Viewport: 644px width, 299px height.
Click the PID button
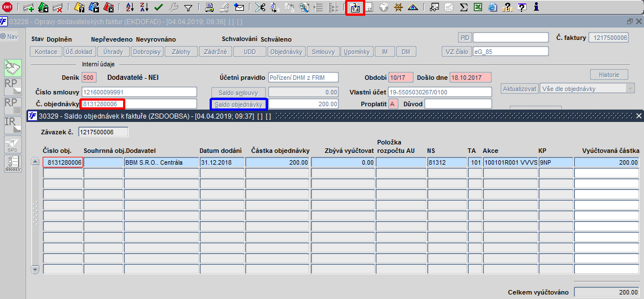[x=465, y=38]
